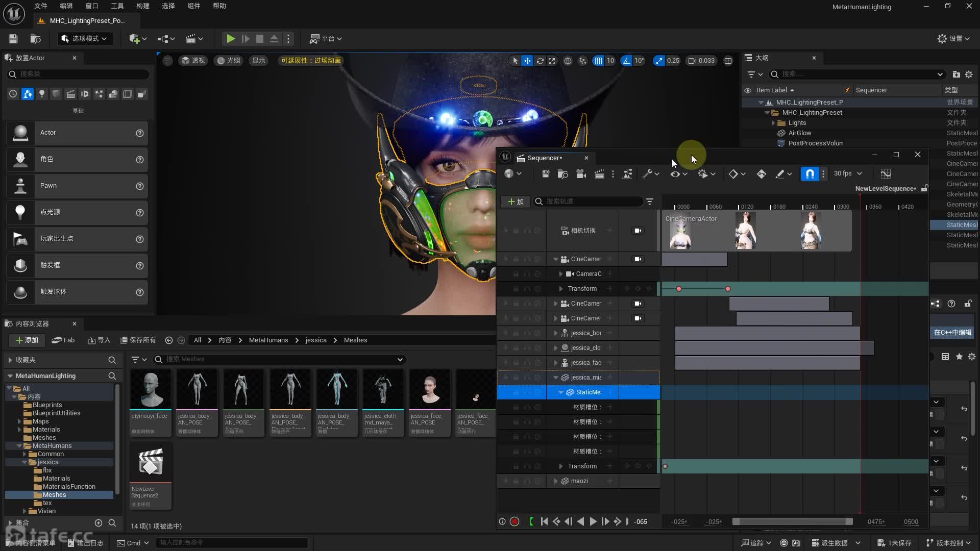The height and width of the screenshot is (551, 980).
Task: Click Sequencer render movie clapboard icon
Action: [x=600, y=174]
